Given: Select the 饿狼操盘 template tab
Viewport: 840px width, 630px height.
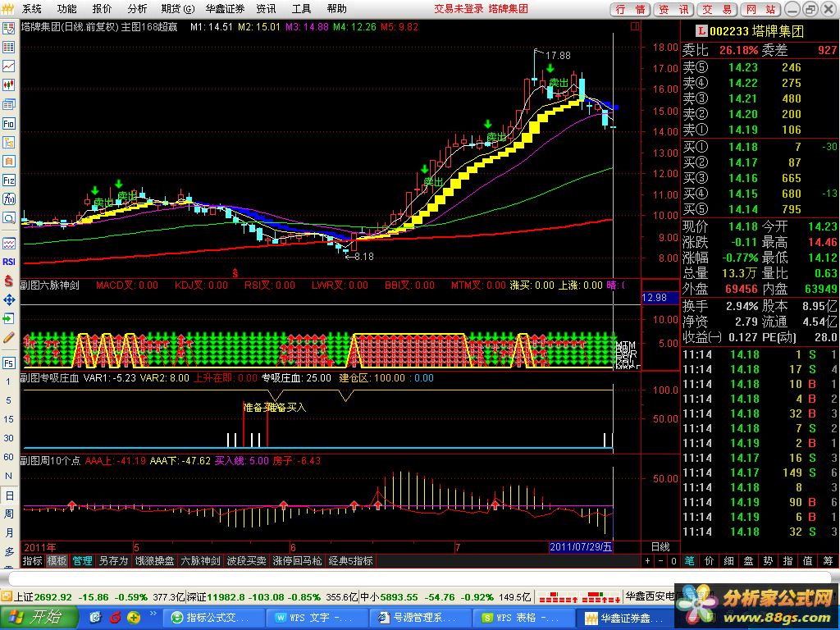Looking at the screenshot, I should click(154, 561).
